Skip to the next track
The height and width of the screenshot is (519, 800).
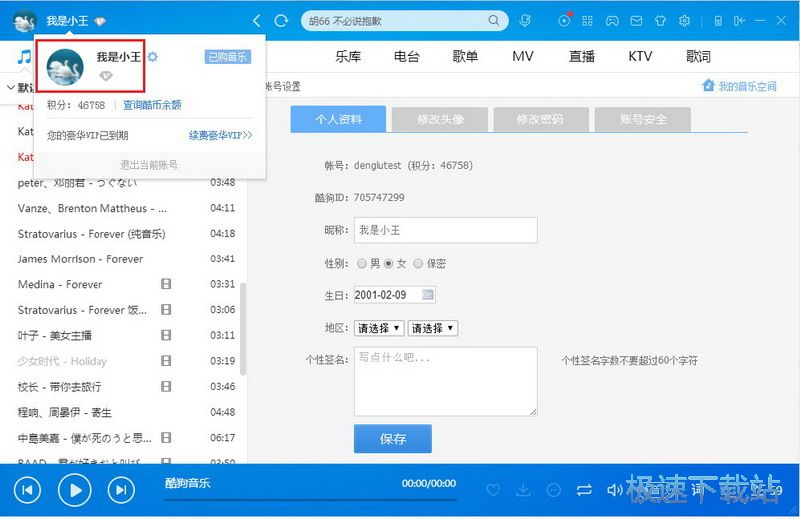121,490
